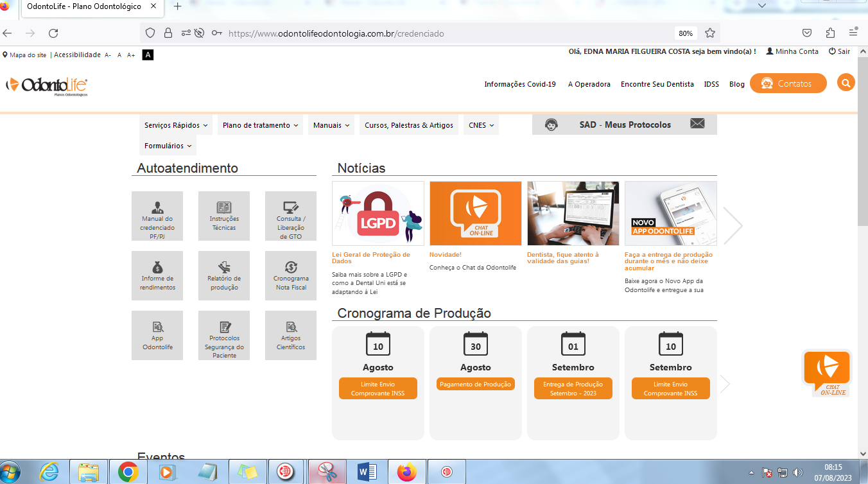Open the Snipping Tool in the taskbar
868x484 pixels.
327,472
